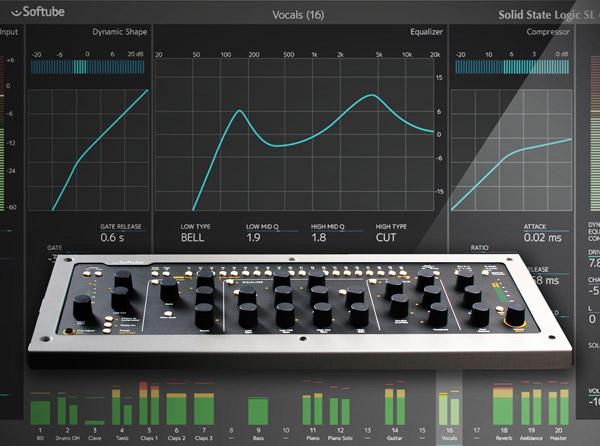This screenshot has width=600, height=446.
Task: Click the Dynamic Shape gain meter bar
Action: (88, 67)
